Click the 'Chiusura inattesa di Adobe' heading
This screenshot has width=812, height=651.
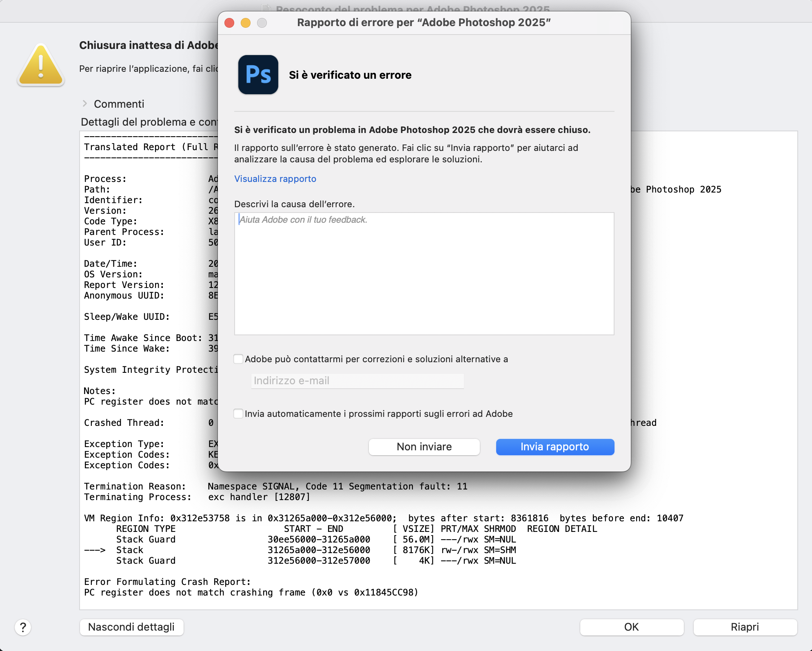pos(149,45)
